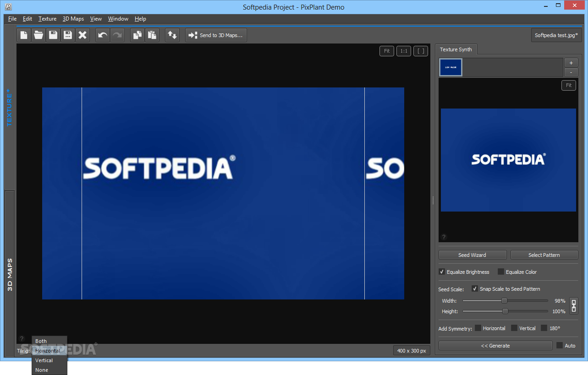
Task: Open the Edit menu
Action: (27, 19)
